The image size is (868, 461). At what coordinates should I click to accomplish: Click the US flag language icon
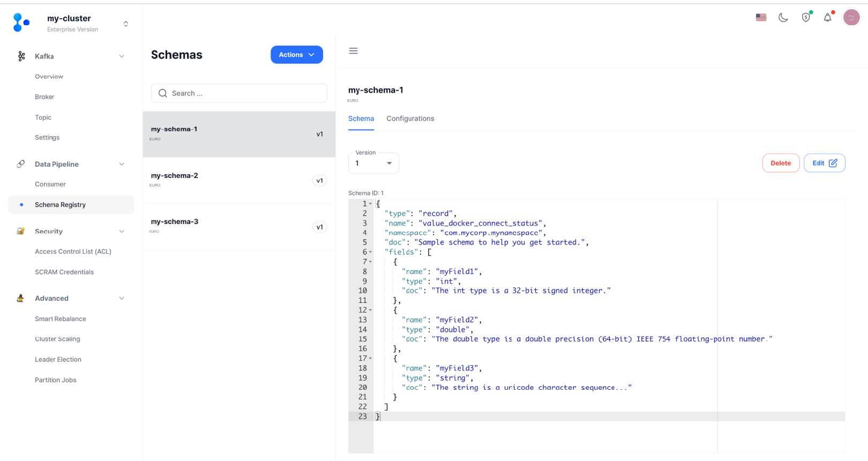point(761,18)
